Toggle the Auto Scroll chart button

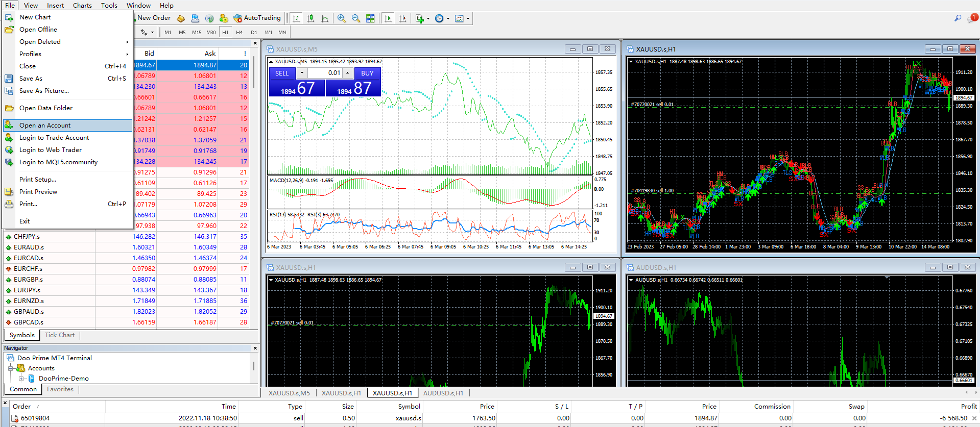(x=388, y=18)
